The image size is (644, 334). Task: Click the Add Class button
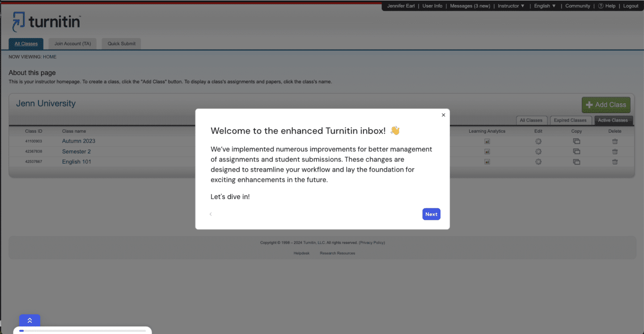click(x=606, y=105)
